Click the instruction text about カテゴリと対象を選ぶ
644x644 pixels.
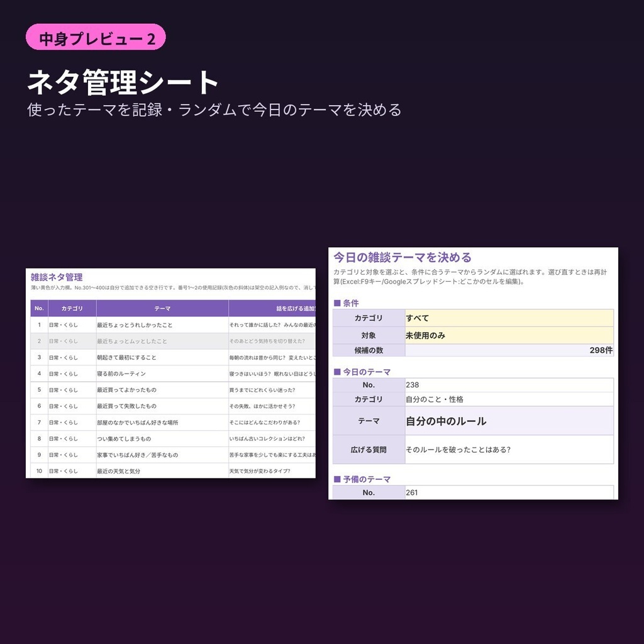[x=470, y=277]
